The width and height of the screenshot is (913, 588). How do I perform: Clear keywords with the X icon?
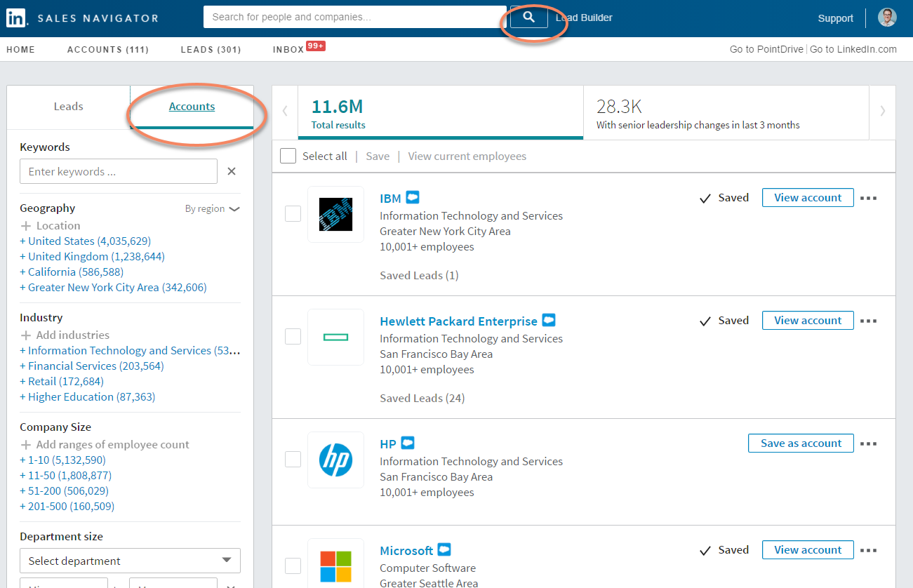tap(232, 171)
